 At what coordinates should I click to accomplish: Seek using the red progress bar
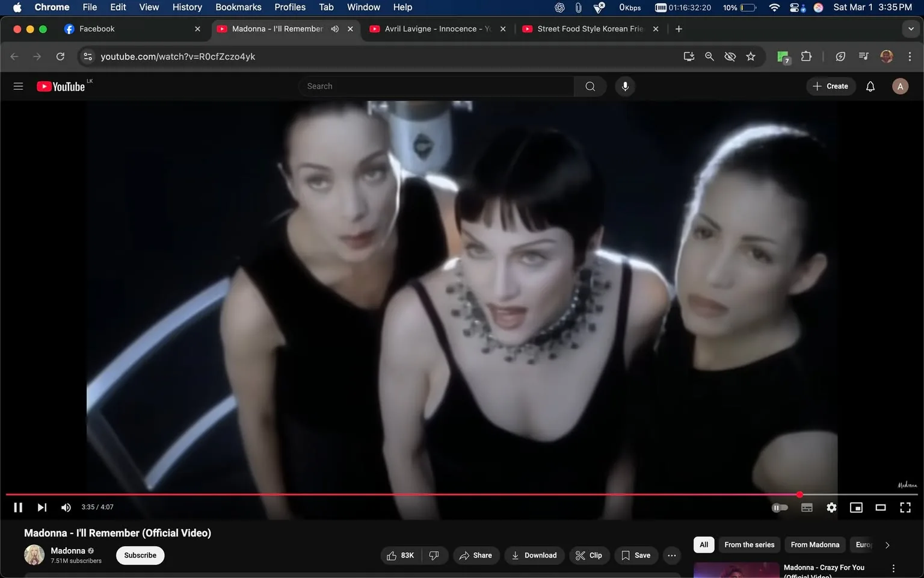click(421, 494)
